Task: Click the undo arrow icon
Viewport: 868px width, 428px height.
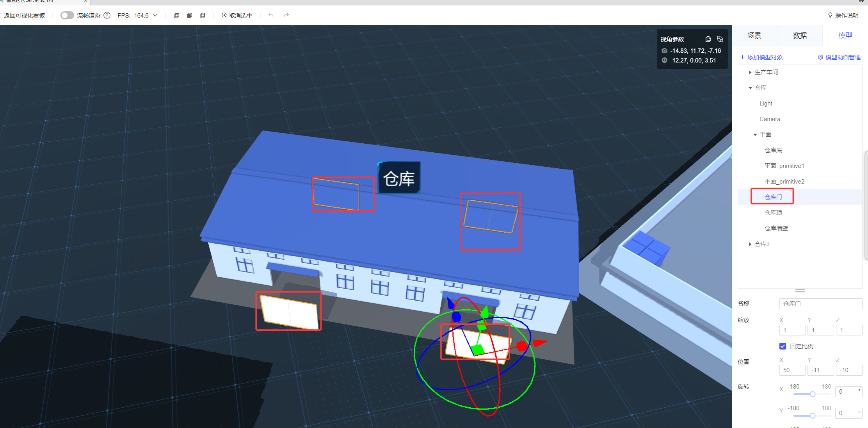Action: 271,15
